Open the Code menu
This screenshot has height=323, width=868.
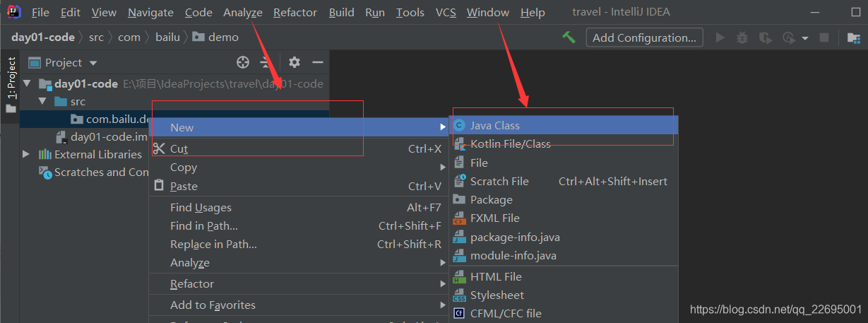point(198,13)
